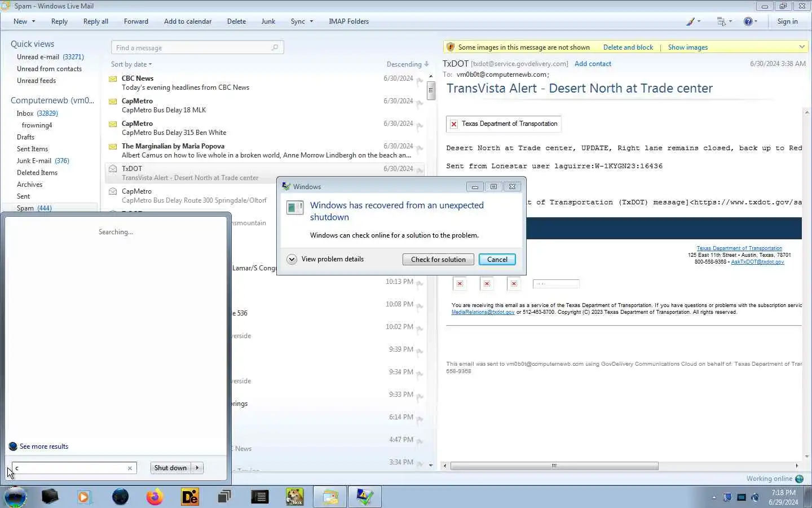Click the Shut down button
The image size is (812, 508).
pyautogui.click(x=170, y=468)
